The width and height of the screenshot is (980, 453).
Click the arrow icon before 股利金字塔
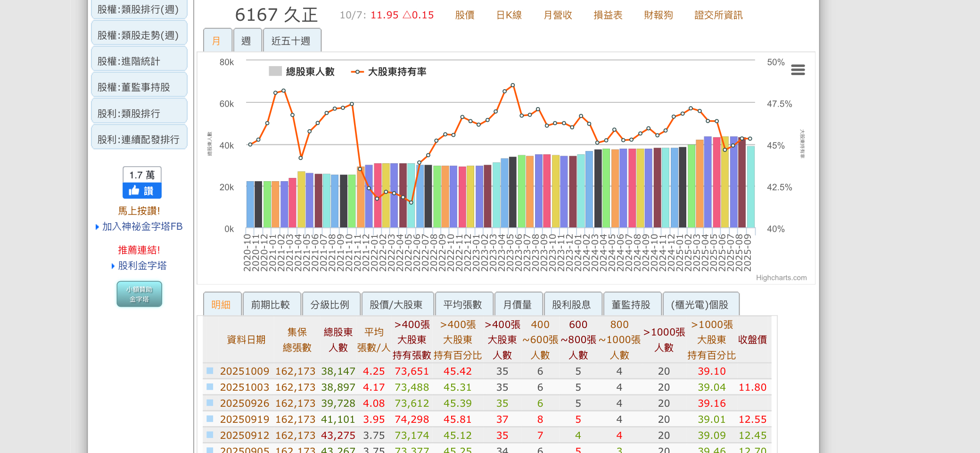tap(113, 266)
